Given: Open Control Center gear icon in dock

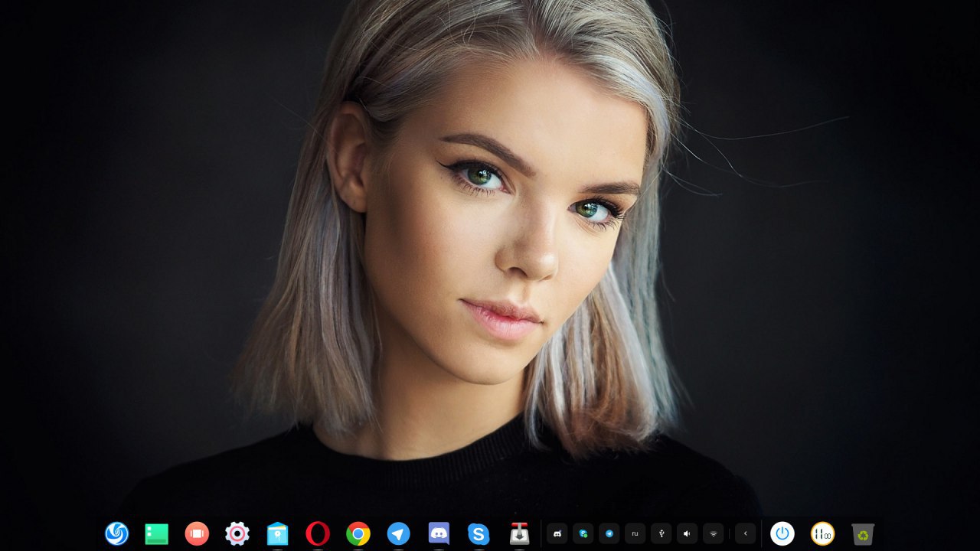Looking at the screenshot, I should [x=237, y=533].
